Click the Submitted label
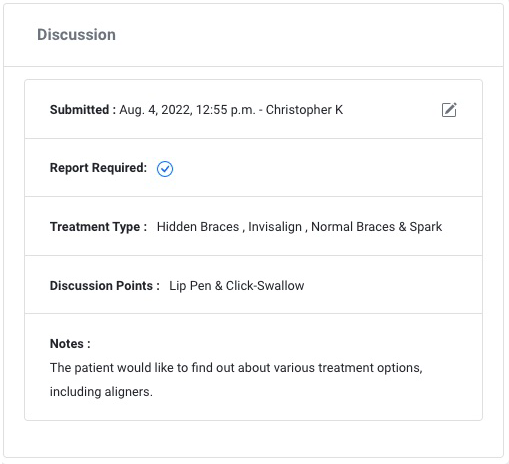Image resolution: width=509 pixels, height=464 pixels. [x=83, y=110]
